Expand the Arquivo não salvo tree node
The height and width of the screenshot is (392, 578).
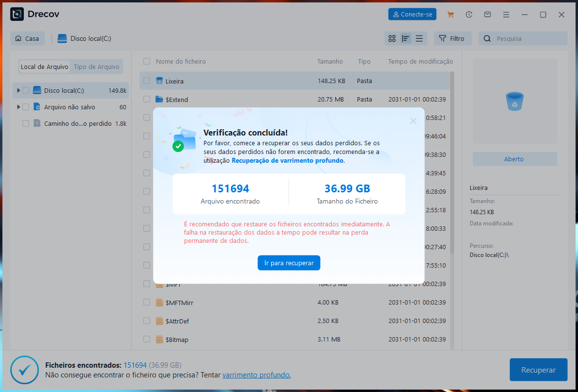click(18, 107)
